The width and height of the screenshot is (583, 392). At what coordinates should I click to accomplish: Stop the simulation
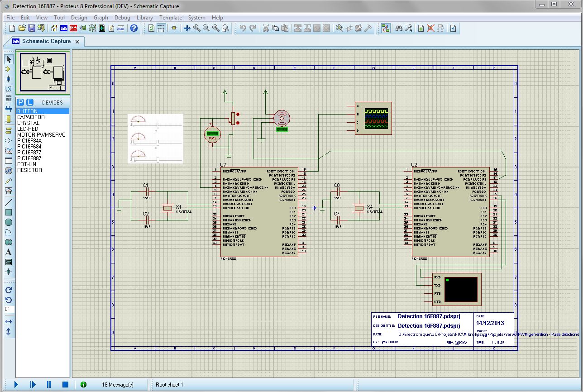65,384
